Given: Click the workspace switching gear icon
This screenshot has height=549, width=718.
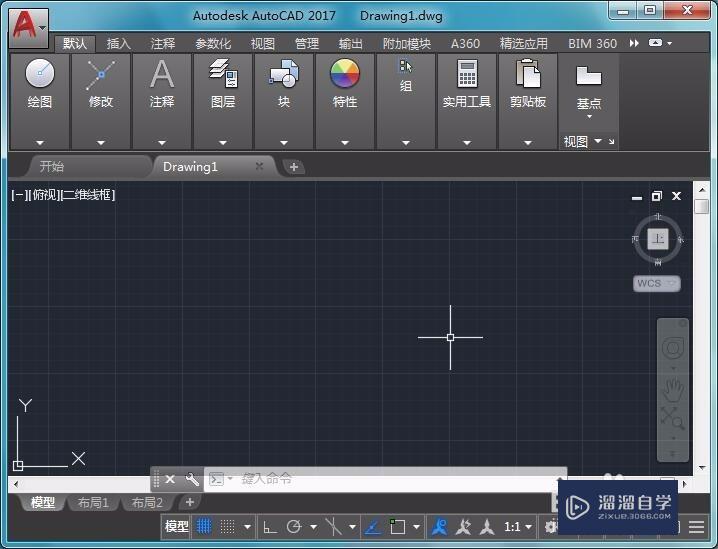Looking at the screenshot, I should 550,527.
